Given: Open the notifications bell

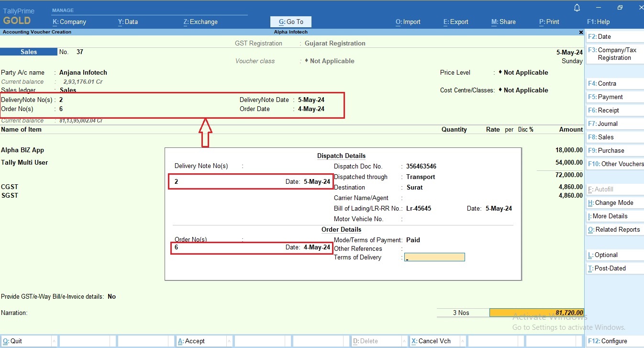Looking at the screenshot, I should coord(577,8).
